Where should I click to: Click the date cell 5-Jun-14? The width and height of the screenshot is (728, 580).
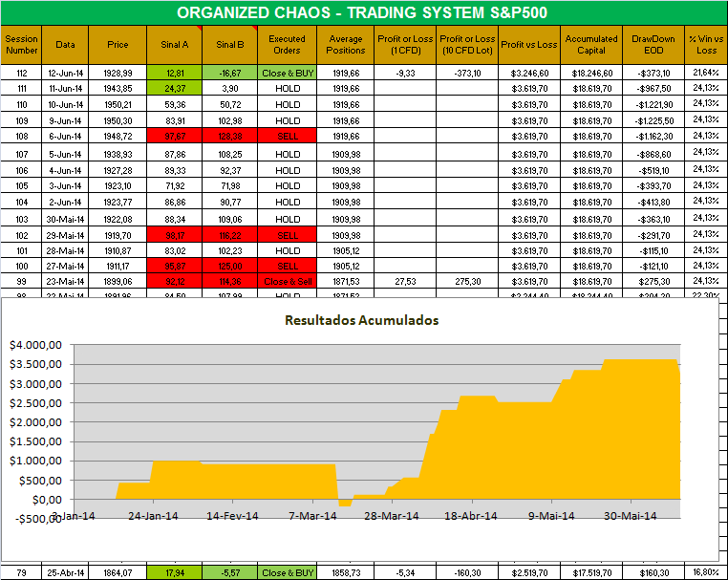click(65, 154)
